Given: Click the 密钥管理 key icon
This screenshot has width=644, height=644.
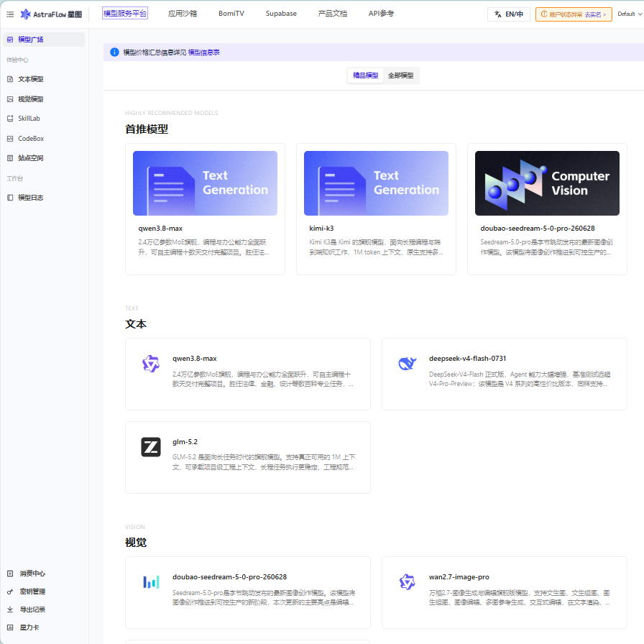Looking at the screenshot, I should point(10,592).
